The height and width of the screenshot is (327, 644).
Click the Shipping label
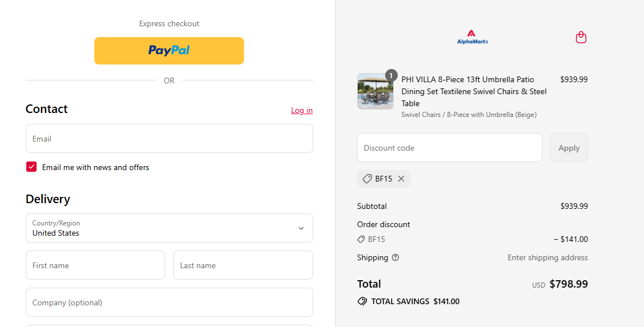tap(373, 257)
